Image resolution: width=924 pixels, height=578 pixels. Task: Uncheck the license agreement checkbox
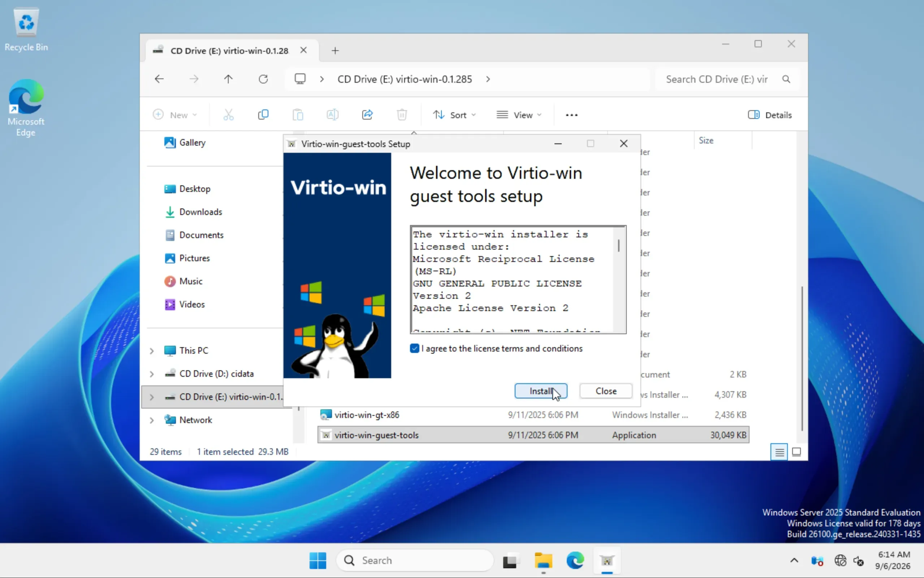pyautogui.click(x=414, y=348)
